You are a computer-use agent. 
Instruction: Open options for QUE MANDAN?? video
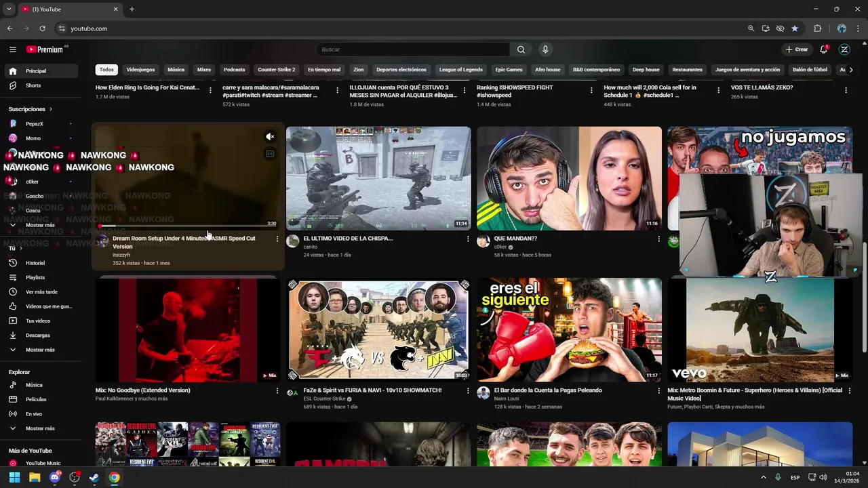pos(658,239)
